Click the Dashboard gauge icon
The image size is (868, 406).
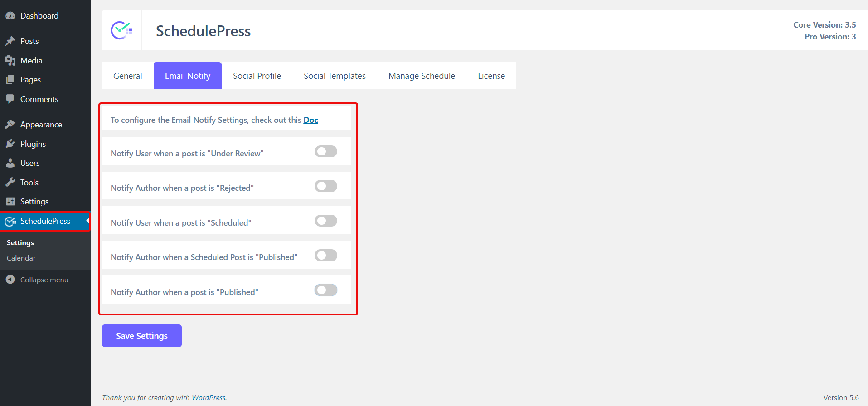click(x=10, y=15)
